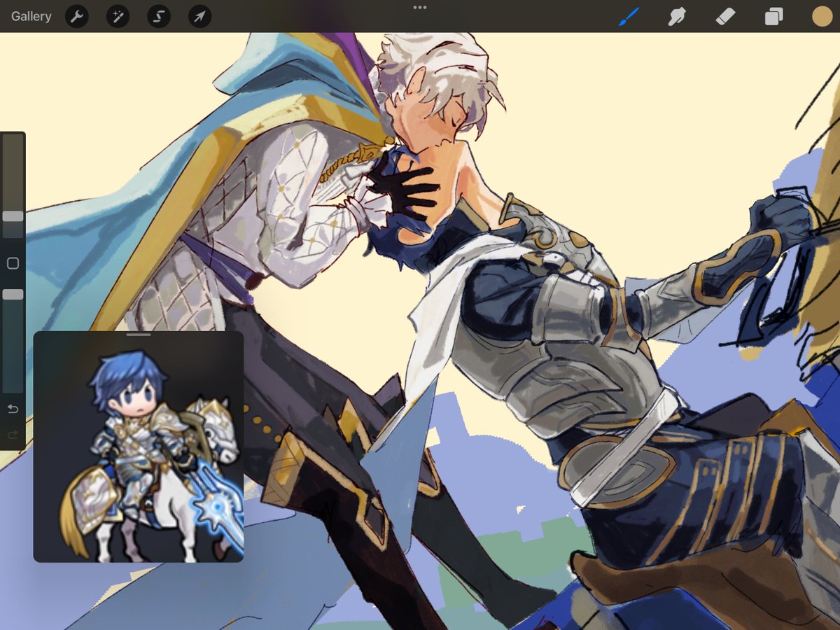Open the Actions menu (wrench icon)

[x=76, y=16]
